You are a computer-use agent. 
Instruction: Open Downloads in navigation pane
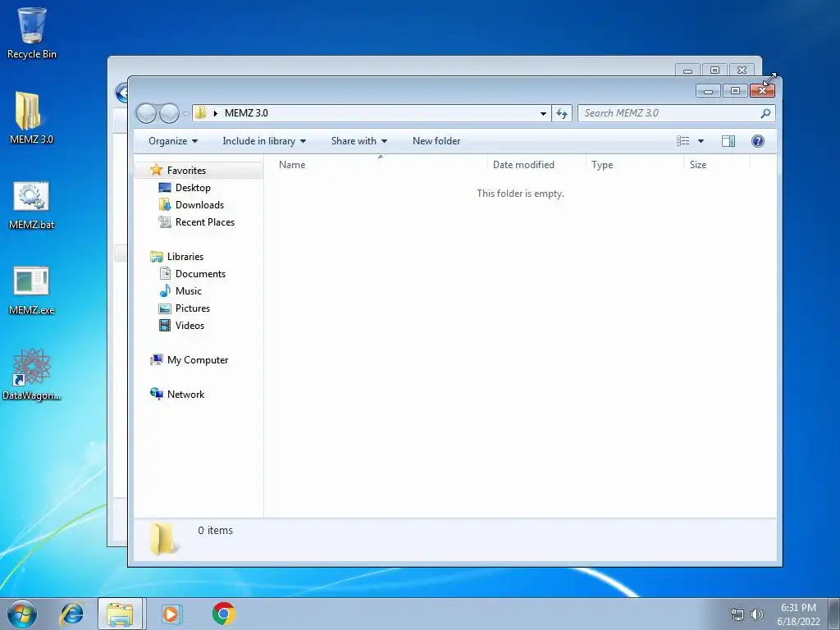point(192,204)
